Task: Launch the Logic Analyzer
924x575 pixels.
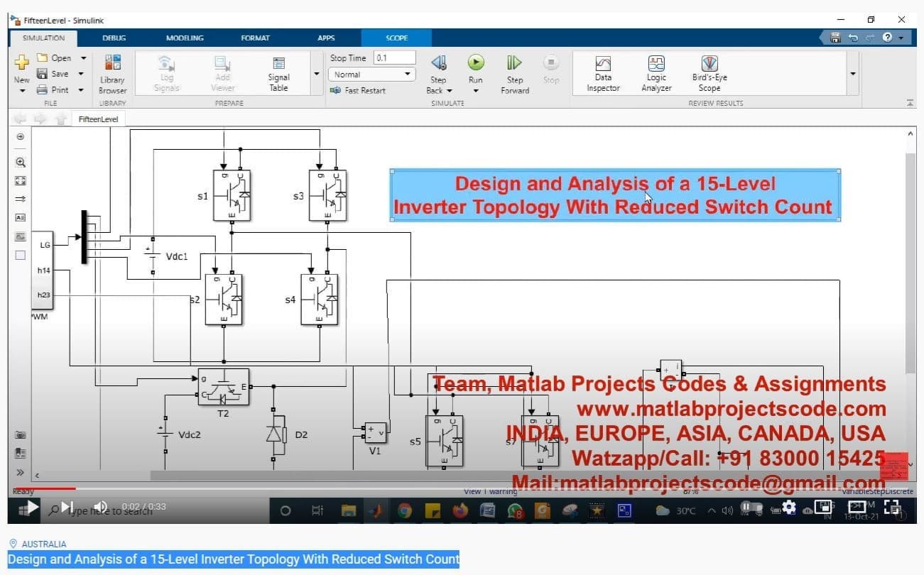Action: tap(656, 74)
